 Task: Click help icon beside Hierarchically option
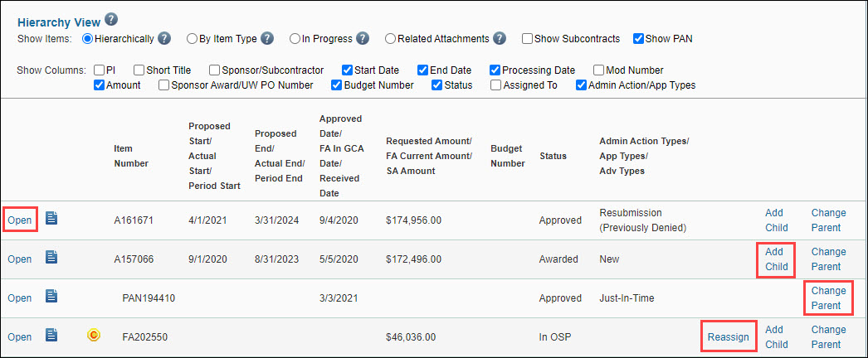pos(165,38)
